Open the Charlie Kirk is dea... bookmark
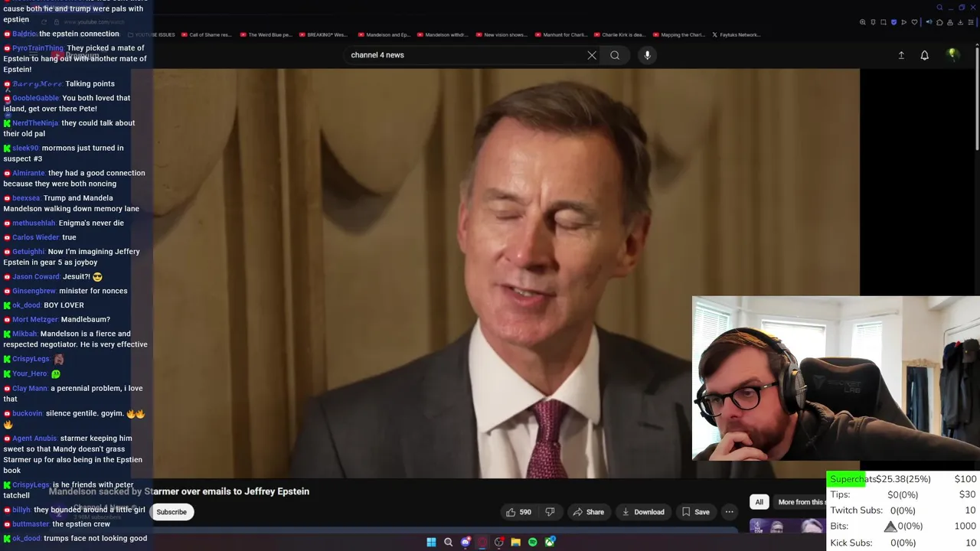980x551 pixels. [x=619, y=34]
